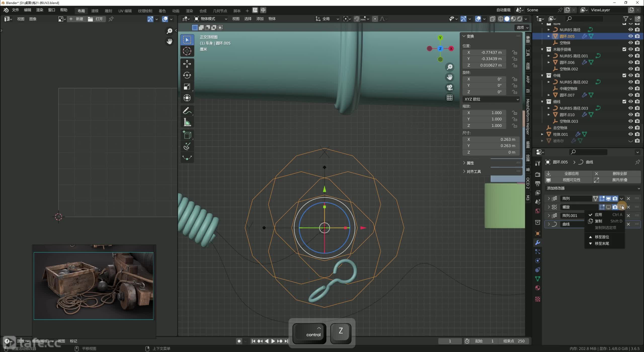Click the 展开/折叠 button

pyautogui.click(x=616, y=180)
